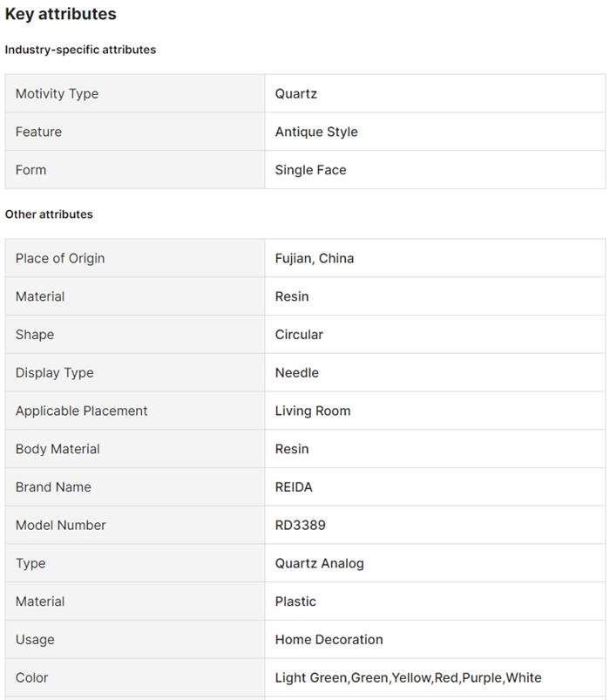
Task: Select the Quartz Analog type value
Action: [320, 563]
